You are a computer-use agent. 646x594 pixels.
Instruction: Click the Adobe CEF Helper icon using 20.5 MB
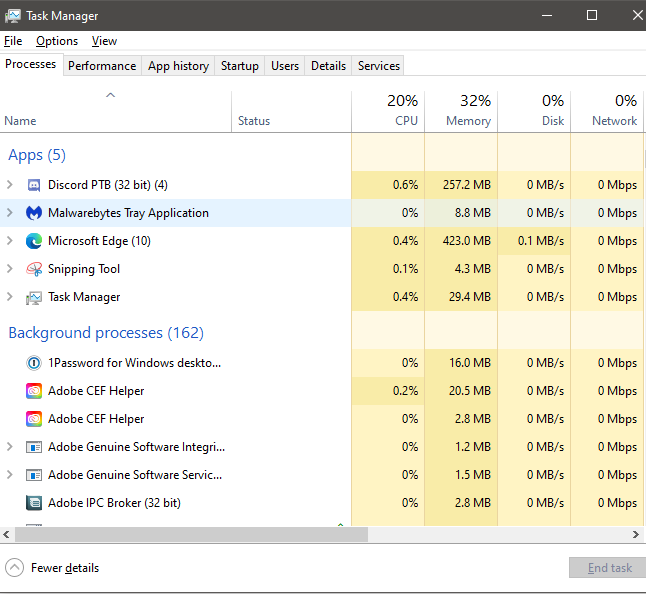tap(34, 391)
